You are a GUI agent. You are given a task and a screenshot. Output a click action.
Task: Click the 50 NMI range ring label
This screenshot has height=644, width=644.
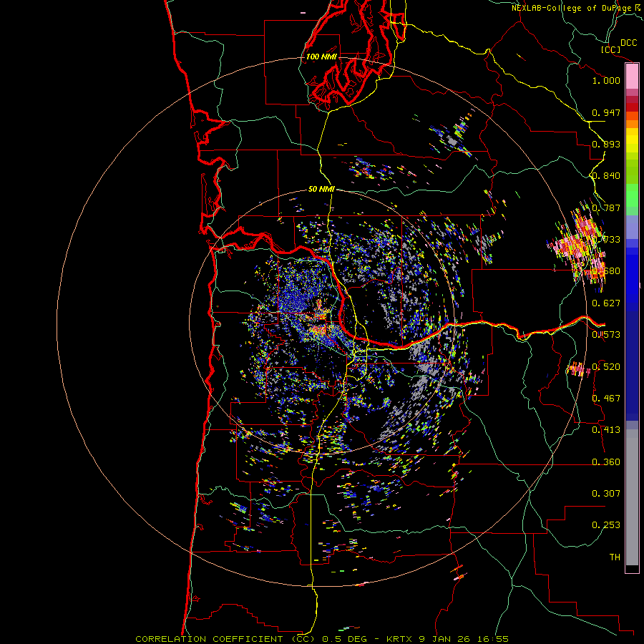321,189
